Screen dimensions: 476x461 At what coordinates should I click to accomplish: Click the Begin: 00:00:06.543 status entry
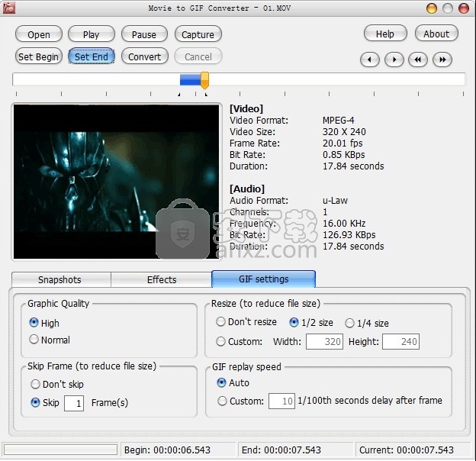pos(167,450)
